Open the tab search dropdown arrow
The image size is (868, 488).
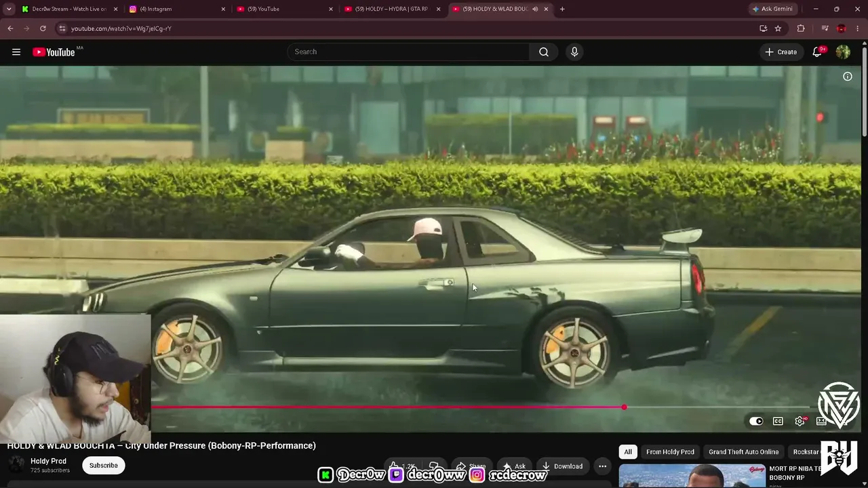[8, 9]
